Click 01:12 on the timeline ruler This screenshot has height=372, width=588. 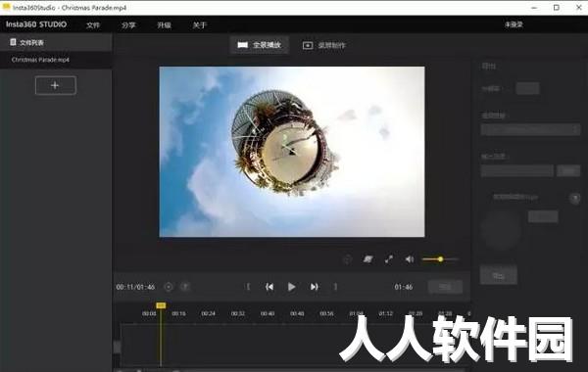point(386,313)
